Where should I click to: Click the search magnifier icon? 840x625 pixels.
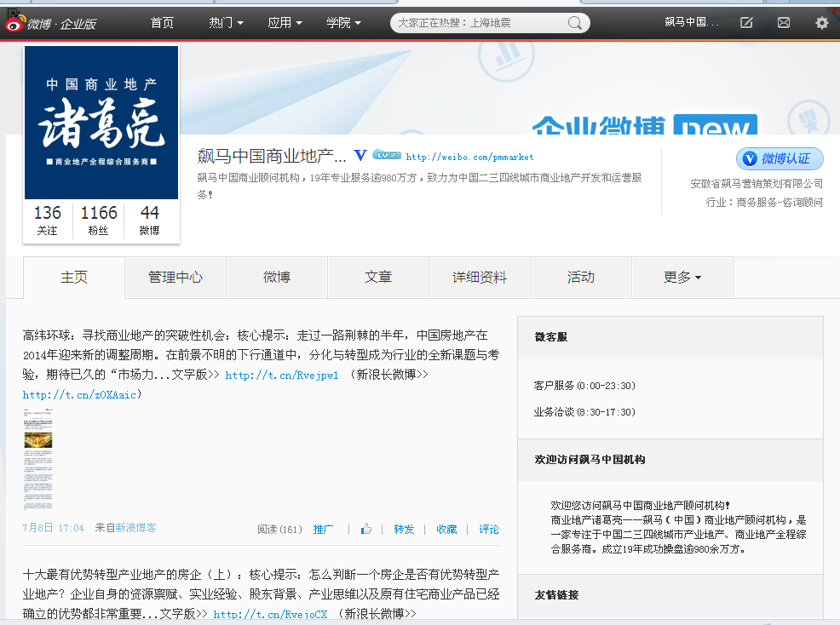point(577,23)
